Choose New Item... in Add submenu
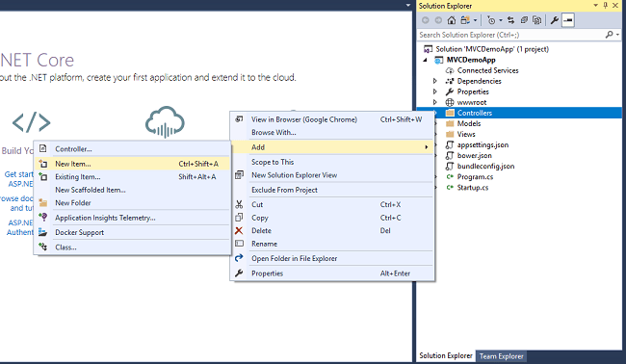This screenshot has height=364, width=626. tap(133, 164)
